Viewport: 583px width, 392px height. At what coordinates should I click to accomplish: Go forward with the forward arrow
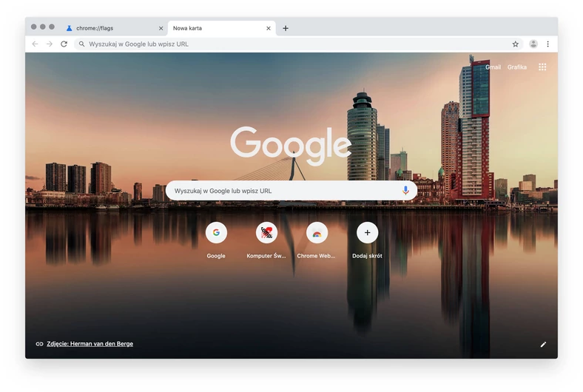[x=50, y=44]
